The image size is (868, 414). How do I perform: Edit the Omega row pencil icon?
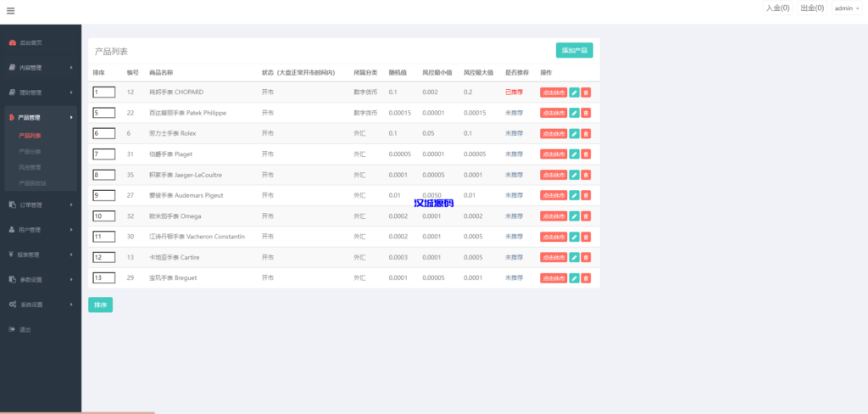(x=575, y=216)
